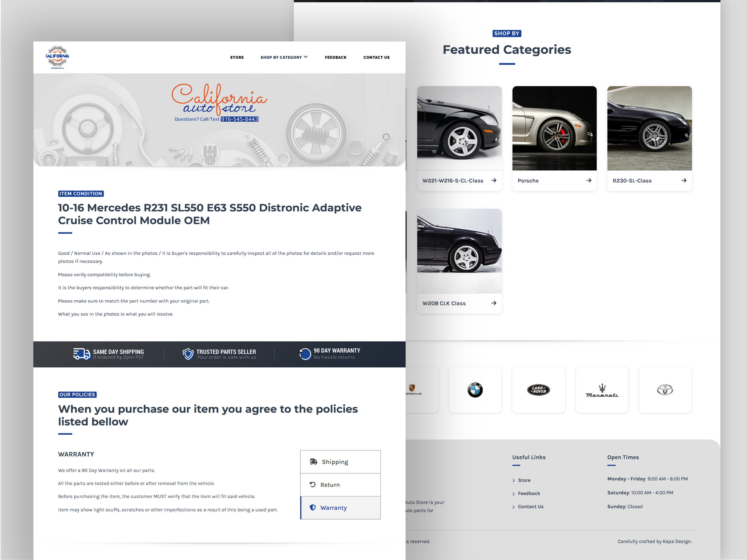Click the Toyota brand logo card
Viewport: 747px width, 560px height.
665,390
